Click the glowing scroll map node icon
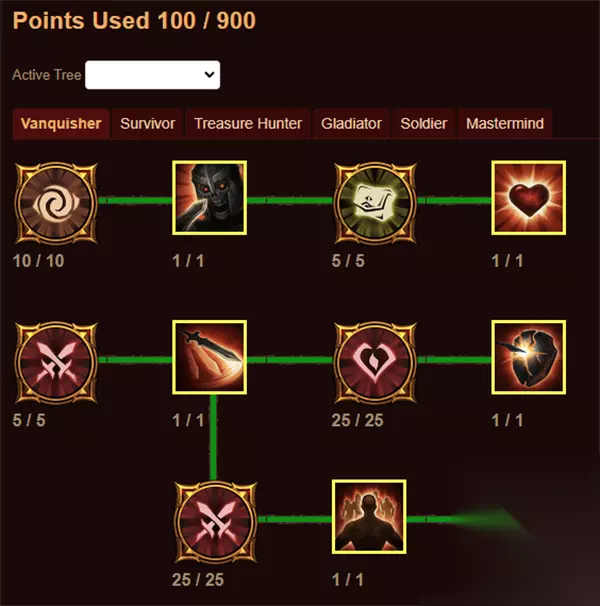This screenshot has height=606, width=600. point(375,202)
